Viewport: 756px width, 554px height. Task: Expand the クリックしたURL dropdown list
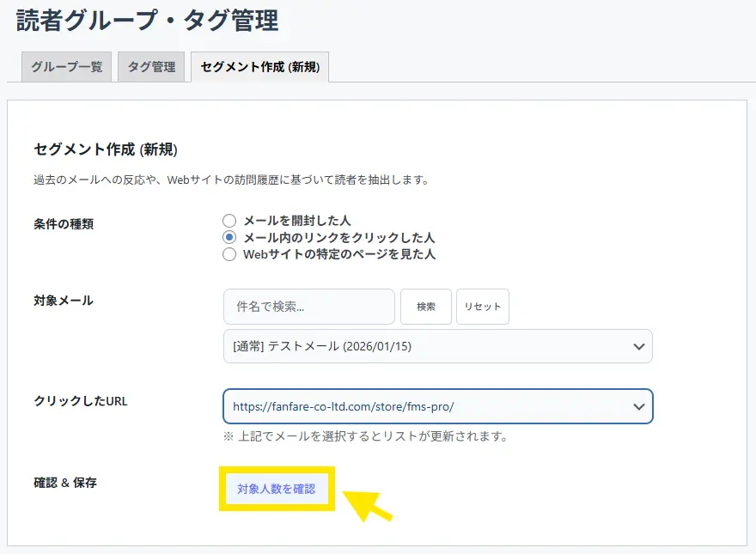pyautogui.click(x=430, y=406)
